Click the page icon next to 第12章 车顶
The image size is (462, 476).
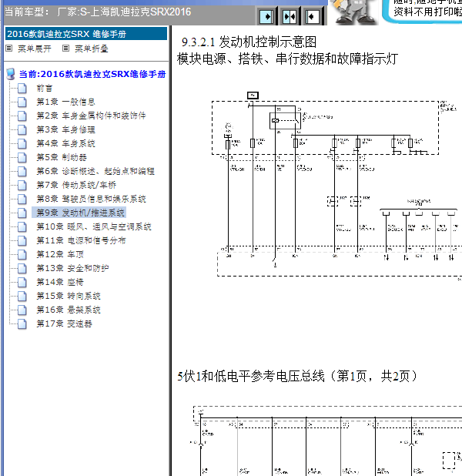22,255
